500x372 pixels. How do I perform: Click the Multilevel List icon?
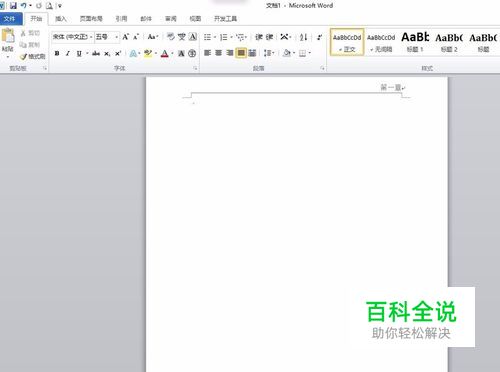tap(240, 37)
